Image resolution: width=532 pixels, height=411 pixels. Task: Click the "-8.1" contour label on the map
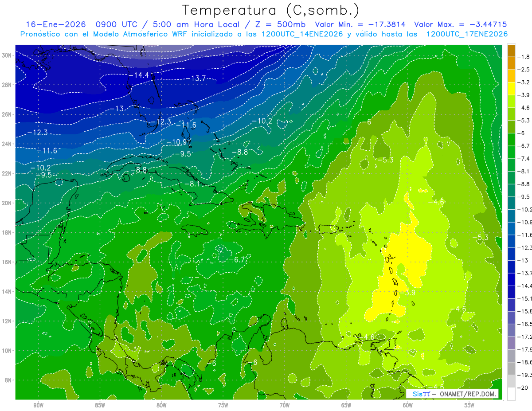point(192,184)
